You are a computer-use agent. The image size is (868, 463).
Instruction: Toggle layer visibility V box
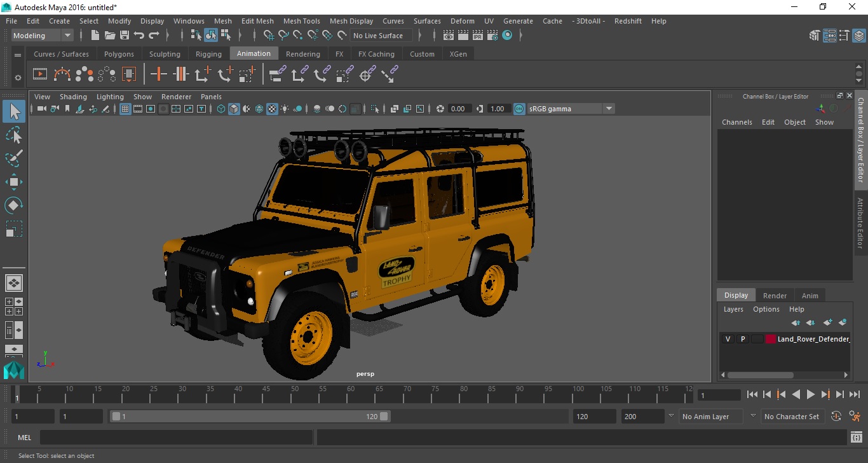click(728, 339)
